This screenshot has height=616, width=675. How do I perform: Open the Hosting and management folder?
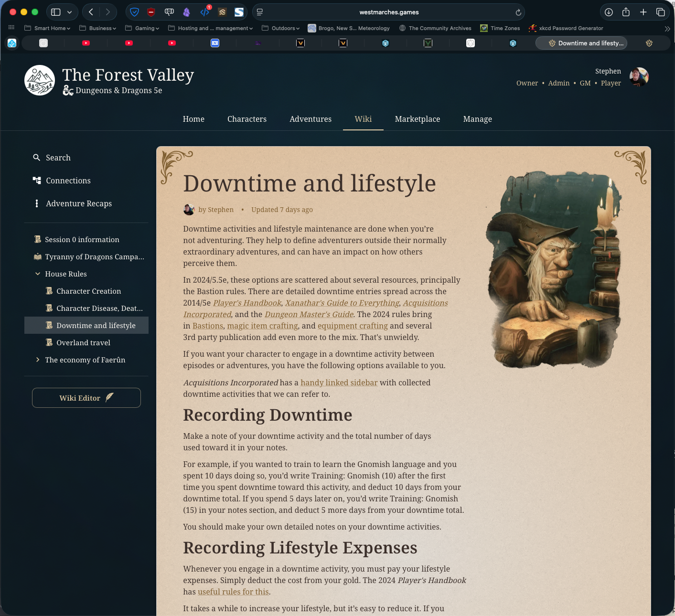[210, 28]
